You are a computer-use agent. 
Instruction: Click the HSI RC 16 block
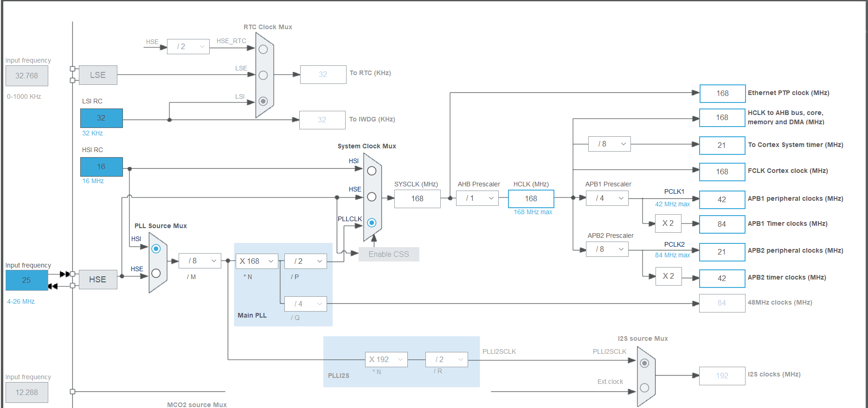pyautogui.click(x=102, y=167)
